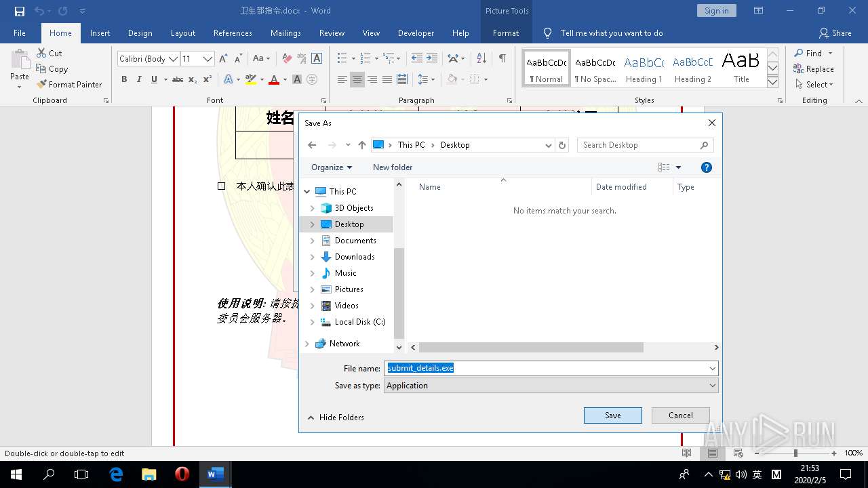Image resolution: width=868 pixels, height=488 pixels.
Task: Open the font color picker arrow
Action: pyautogui.click(x=285, y=79)
